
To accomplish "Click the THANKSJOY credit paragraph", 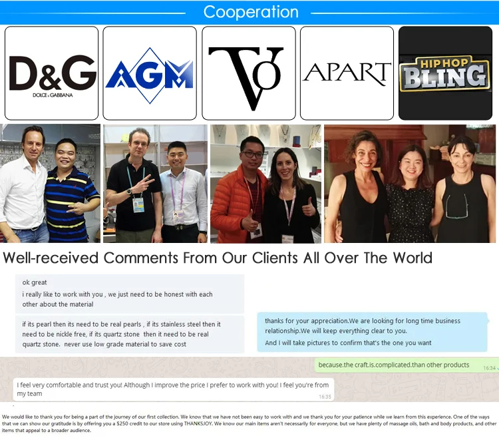I will click(x=249, y=423).
